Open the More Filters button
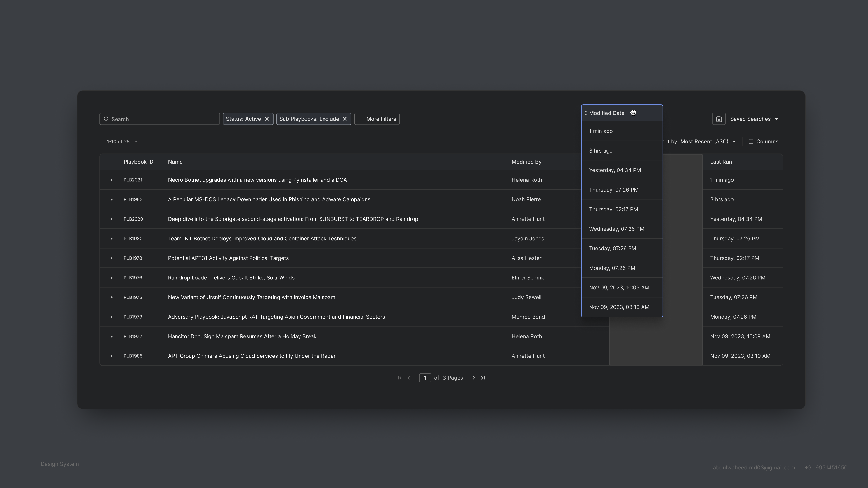Screen dimensions: 868x488 (x=377, y=119)
